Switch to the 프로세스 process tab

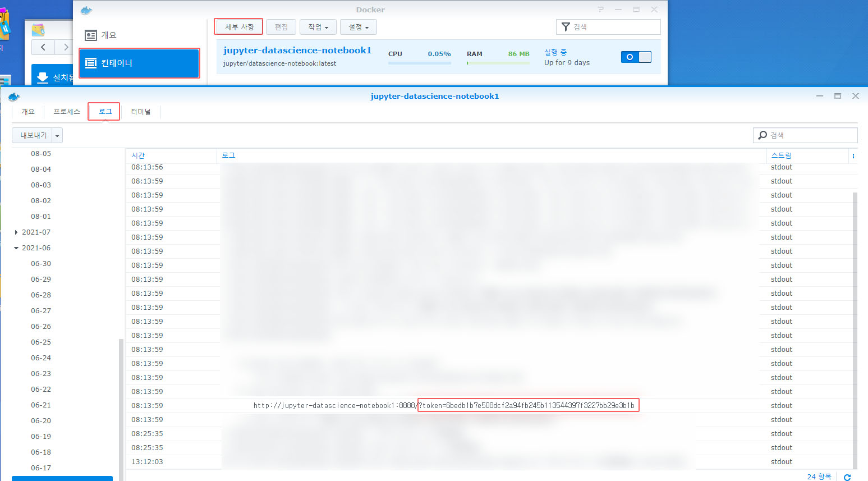pyautogui.click(x=67, y=112)
